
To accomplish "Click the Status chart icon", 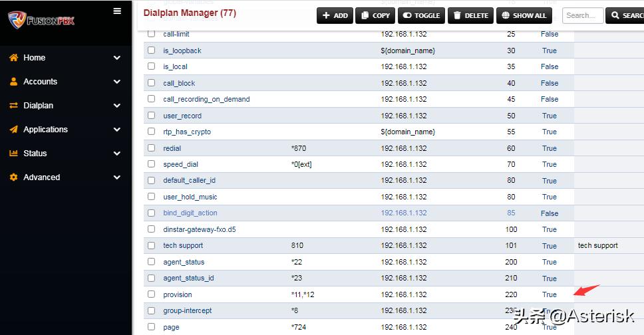I will (x=13, y=153).
